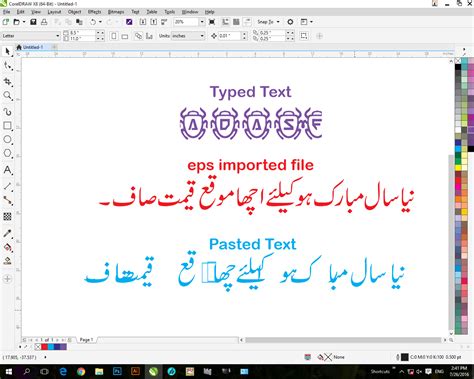Click the Search content purple icon
The image size is (474, 379).
129,22
